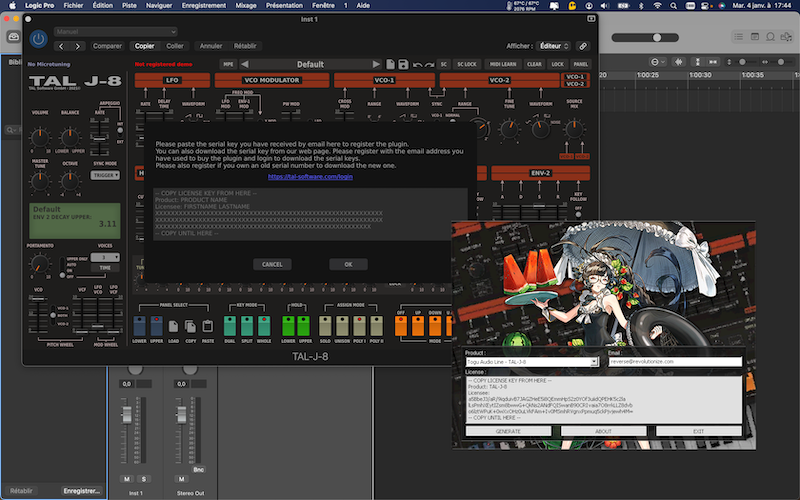The height and width of the screenshot is (500, 800).
Task: Open Logic's media browser icon
Action: pyautogui.click(x=786, y=37)
